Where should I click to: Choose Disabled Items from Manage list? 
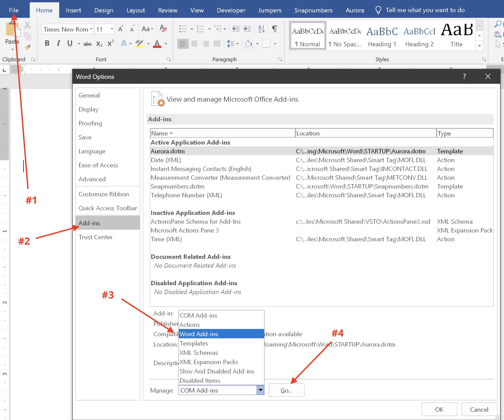(x=222, y=380)
